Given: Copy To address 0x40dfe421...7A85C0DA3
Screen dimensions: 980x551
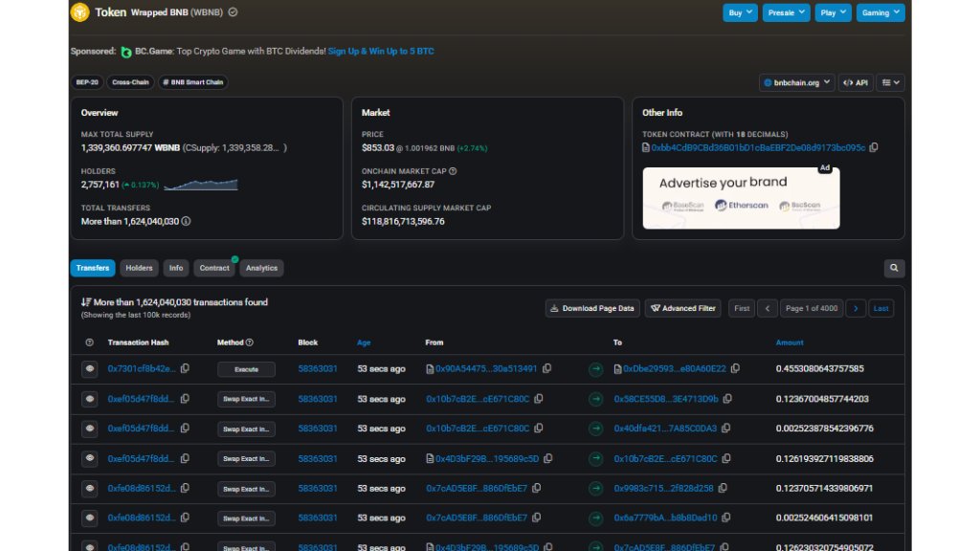Looking at the screenshot, I should (725, 429).
